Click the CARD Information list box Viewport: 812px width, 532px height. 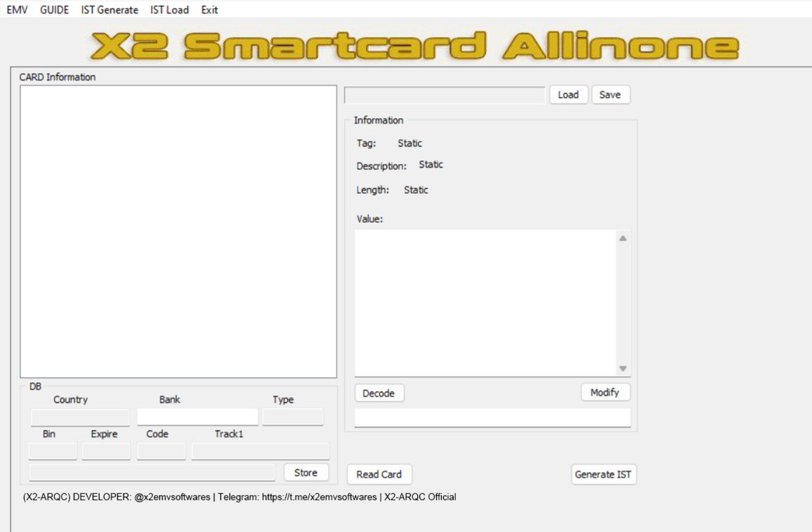point(178,231)
